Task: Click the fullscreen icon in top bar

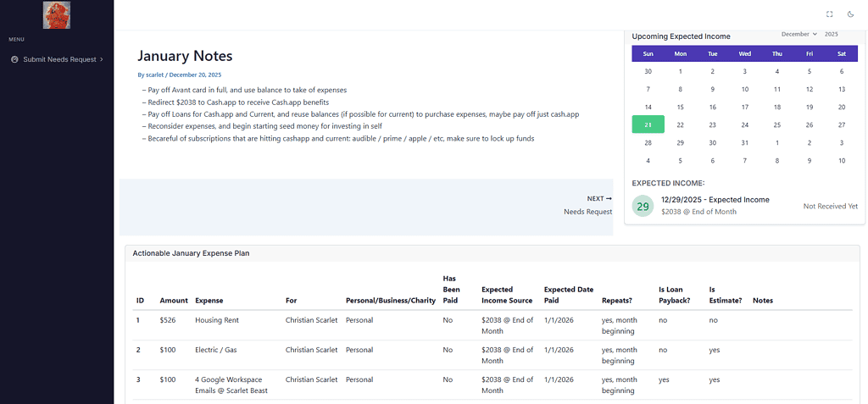Action: [x=829, y=14]
